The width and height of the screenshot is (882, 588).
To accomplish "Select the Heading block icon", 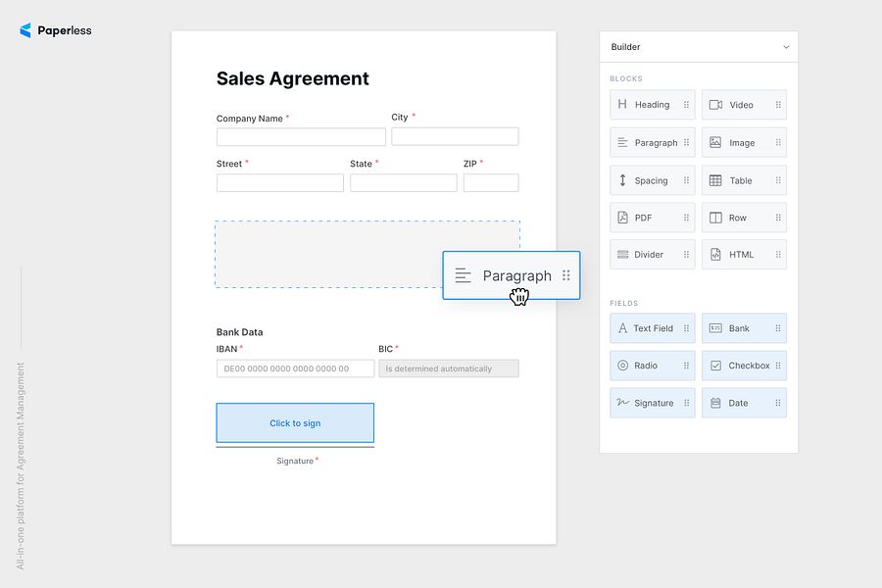I will [622, 104].
